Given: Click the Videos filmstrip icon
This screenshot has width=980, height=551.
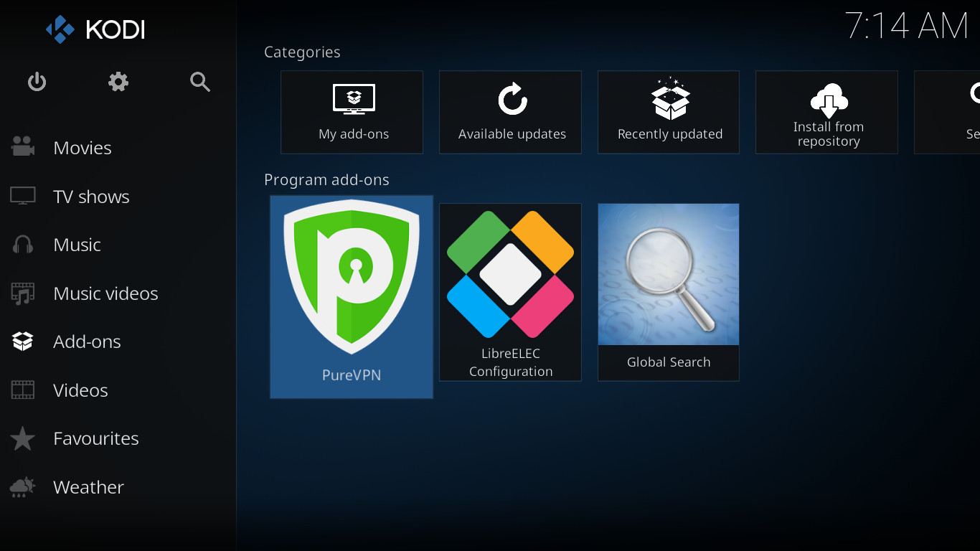Looking at the screenshot, I should 23,390.
